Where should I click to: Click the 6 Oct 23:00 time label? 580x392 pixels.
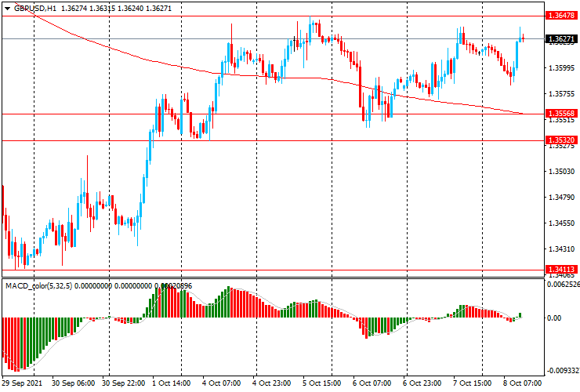(422, 383)
